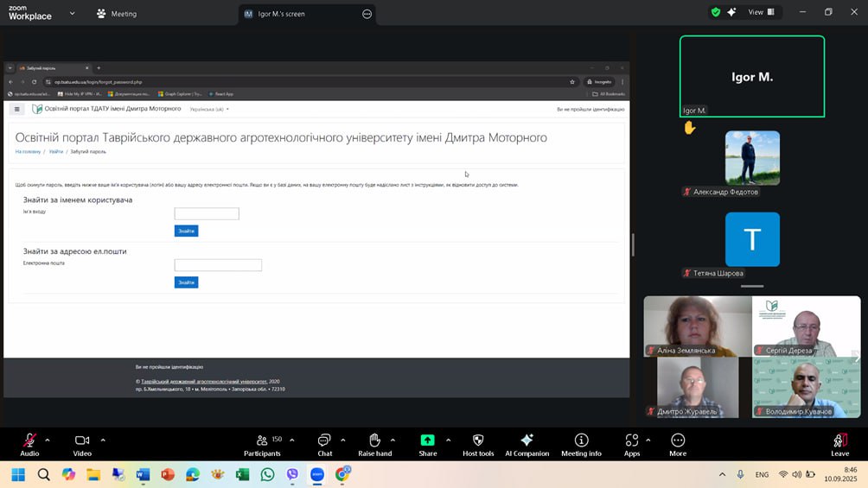The width and height of the screenshot is (868, 488).
Task: Open Host tools shield icon
Action: coord(478,445)
